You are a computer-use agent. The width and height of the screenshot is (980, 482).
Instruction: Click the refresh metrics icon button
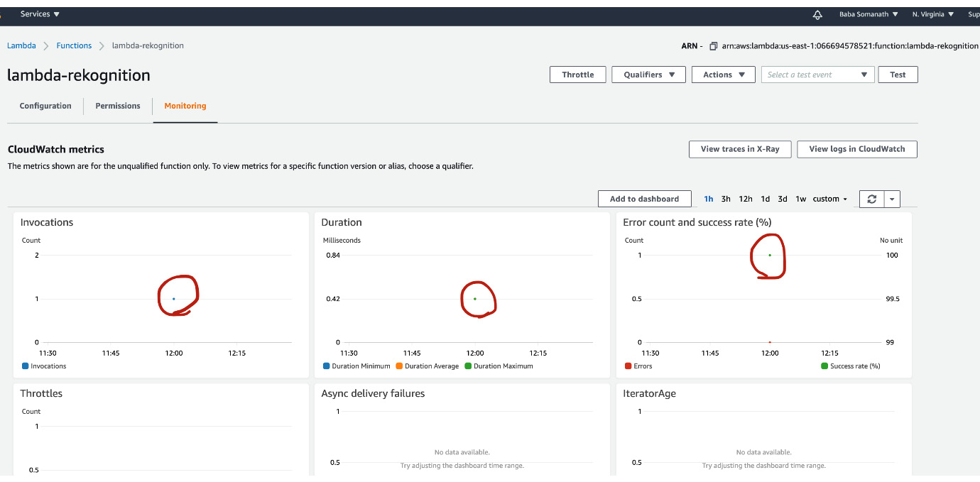871,199
